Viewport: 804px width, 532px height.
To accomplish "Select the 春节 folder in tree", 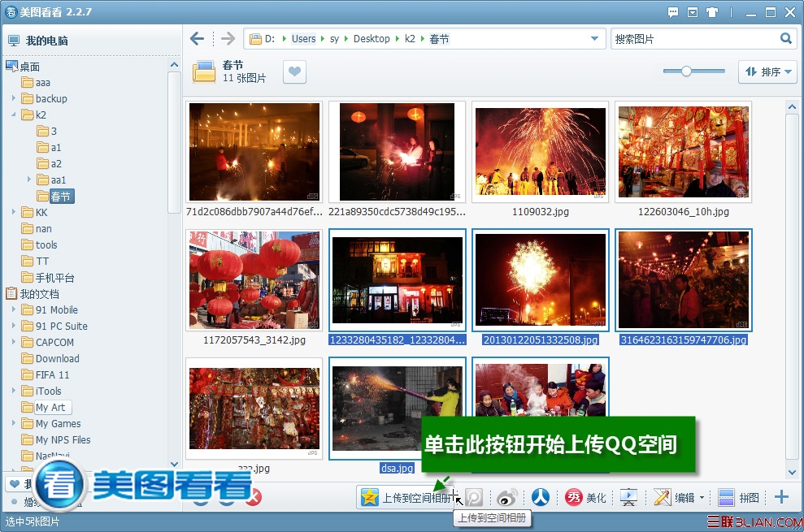I will (x=55, y=196).
